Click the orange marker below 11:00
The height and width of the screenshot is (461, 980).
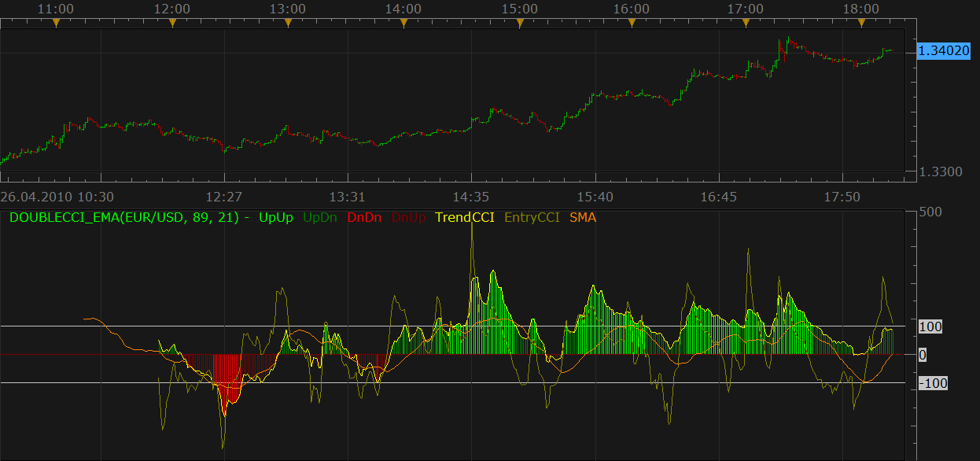[x=56, y=24]
